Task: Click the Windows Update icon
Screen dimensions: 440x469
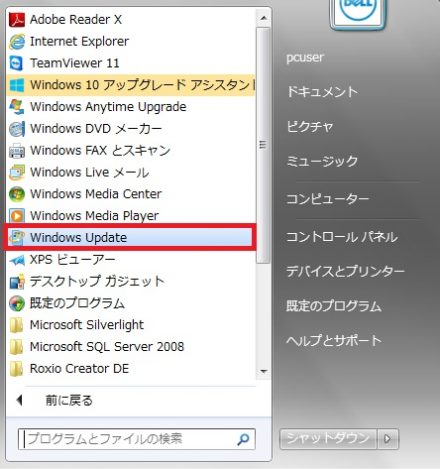Action: click(17, 237)
